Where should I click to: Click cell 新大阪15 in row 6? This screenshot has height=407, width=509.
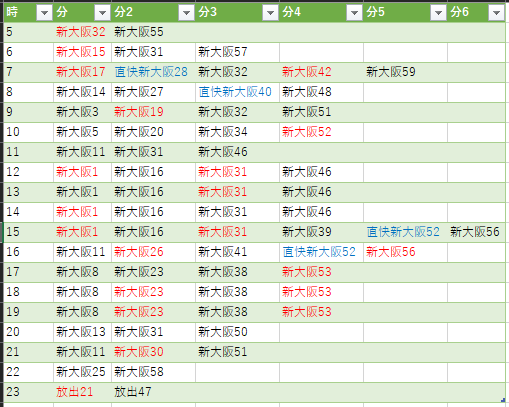81,52
